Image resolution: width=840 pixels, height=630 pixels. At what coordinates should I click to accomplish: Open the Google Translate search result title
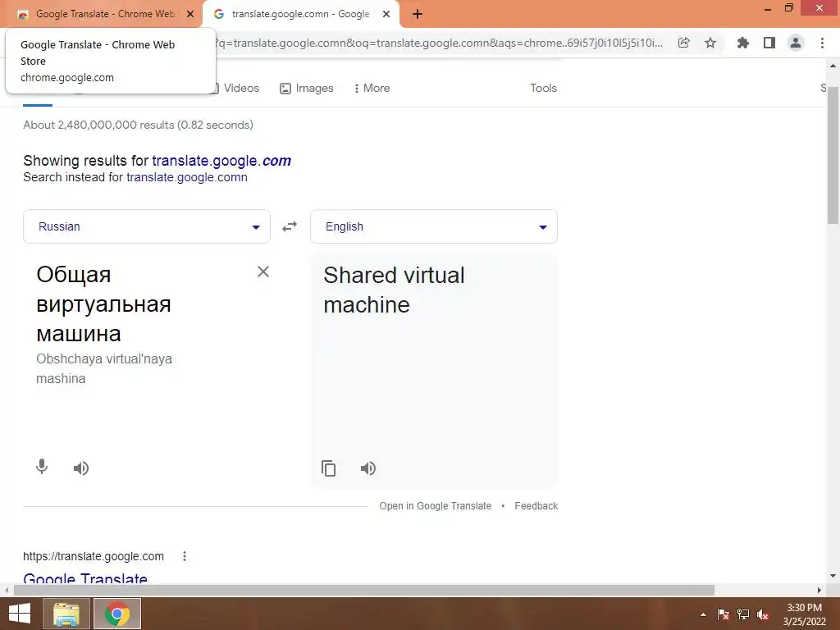(x=85, y=578)
